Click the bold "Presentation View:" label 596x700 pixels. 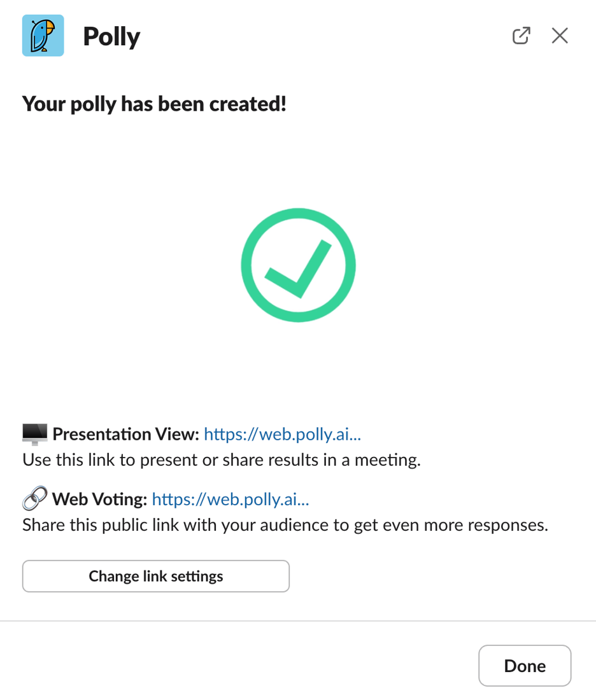[x=126, y=435]
